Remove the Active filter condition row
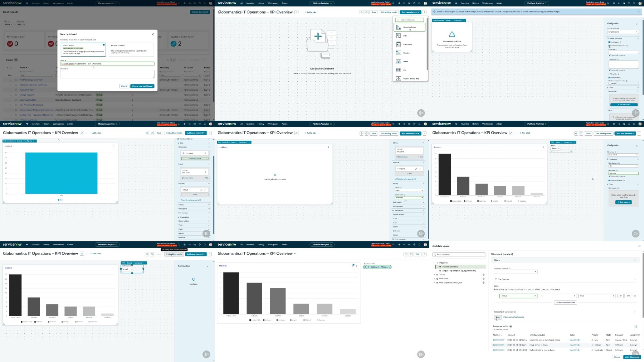Screen dimensions: 644x362 click(x=635, y=296)
